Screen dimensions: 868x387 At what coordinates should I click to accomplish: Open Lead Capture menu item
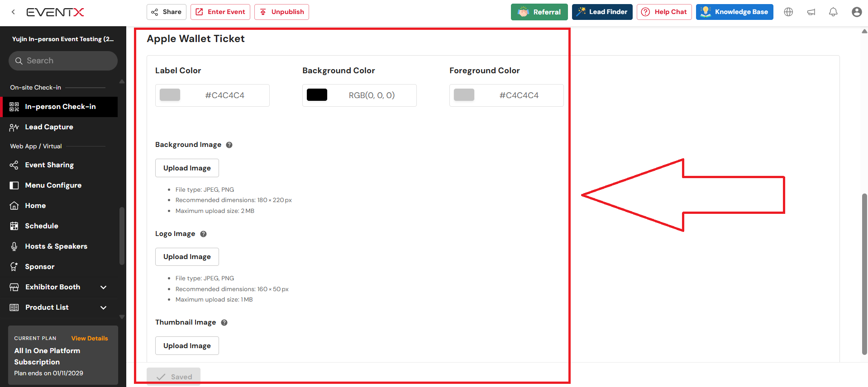pyautogui.click(x=59, y=127)
